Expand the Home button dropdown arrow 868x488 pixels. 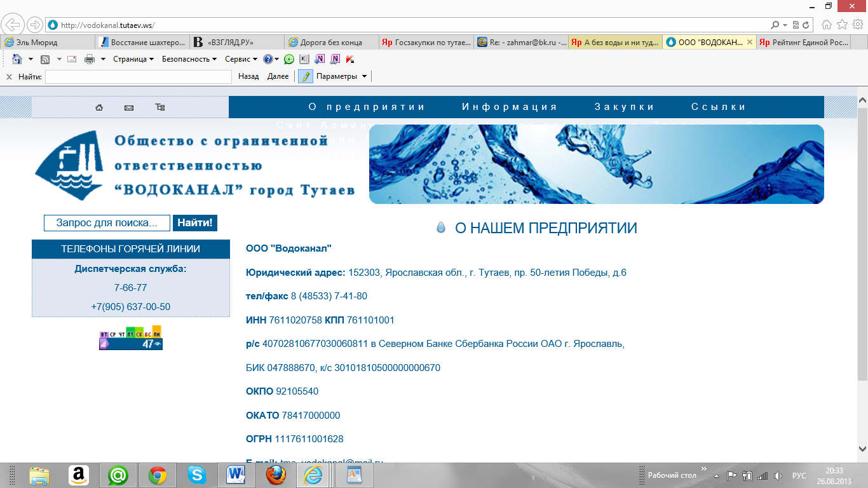tap(31, 59)
